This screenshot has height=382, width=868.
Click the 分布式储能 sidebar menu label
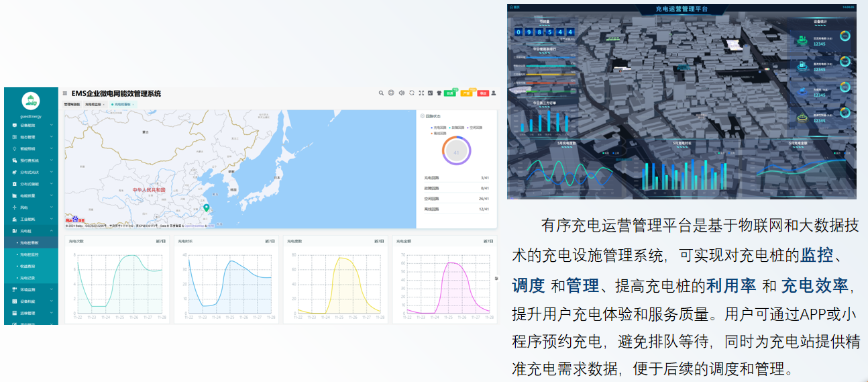[x=29, y=184]
